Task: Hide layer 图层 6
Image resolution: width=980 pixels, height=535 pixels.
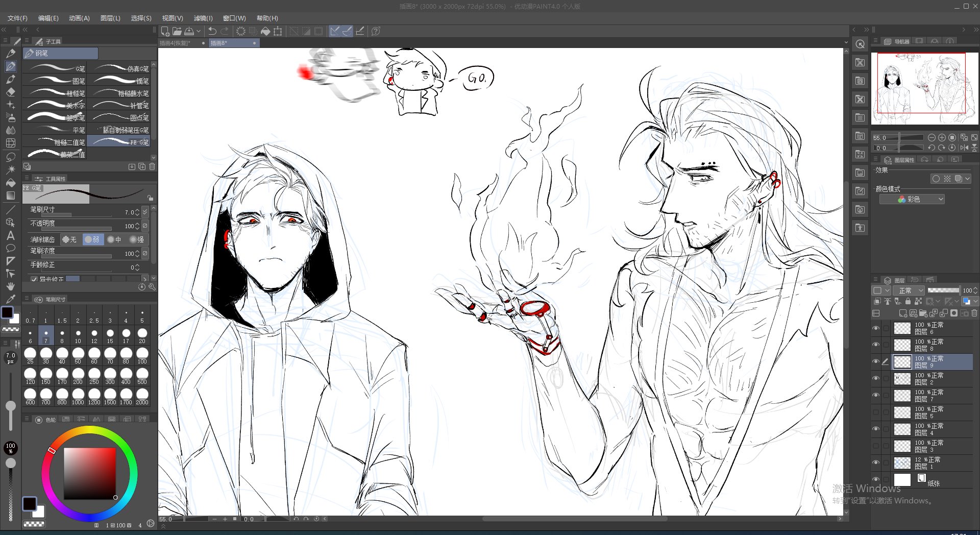Action: click(x=876, y=328)
